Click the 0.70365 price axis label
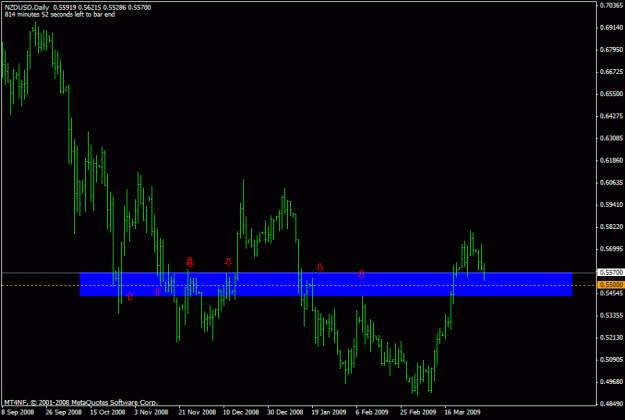This screenshot has height=420, width=625. 611,5
